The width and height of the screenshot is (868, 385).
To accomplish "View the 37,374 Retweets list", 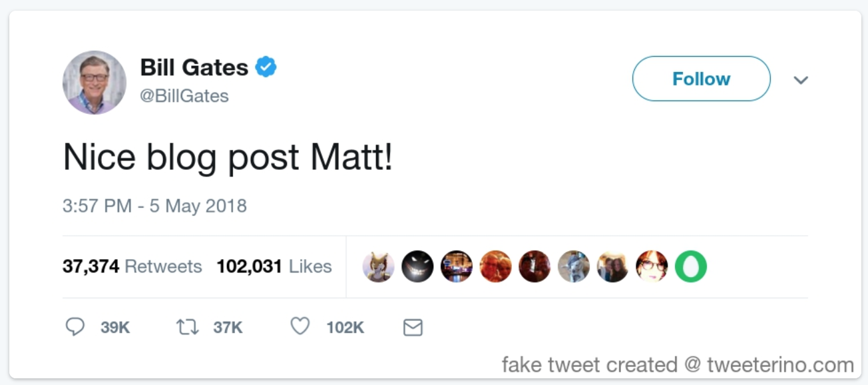I will coord(132,267).
